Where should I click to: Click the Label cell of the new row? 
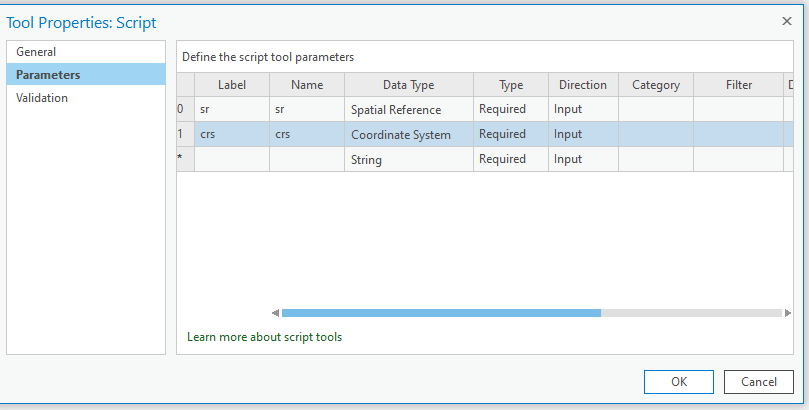coord(231,159)
